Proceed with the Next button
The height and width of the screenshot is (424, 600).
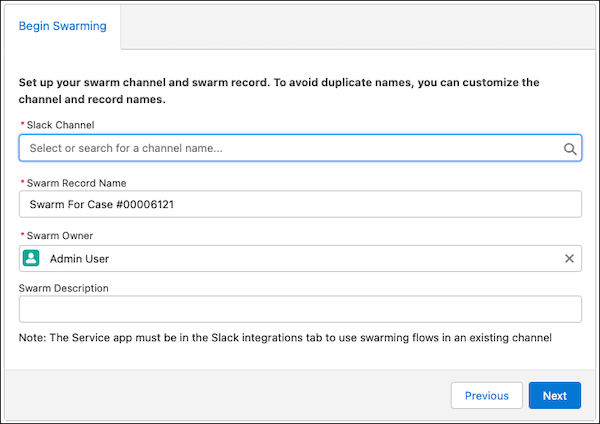[x=555, y=395]
